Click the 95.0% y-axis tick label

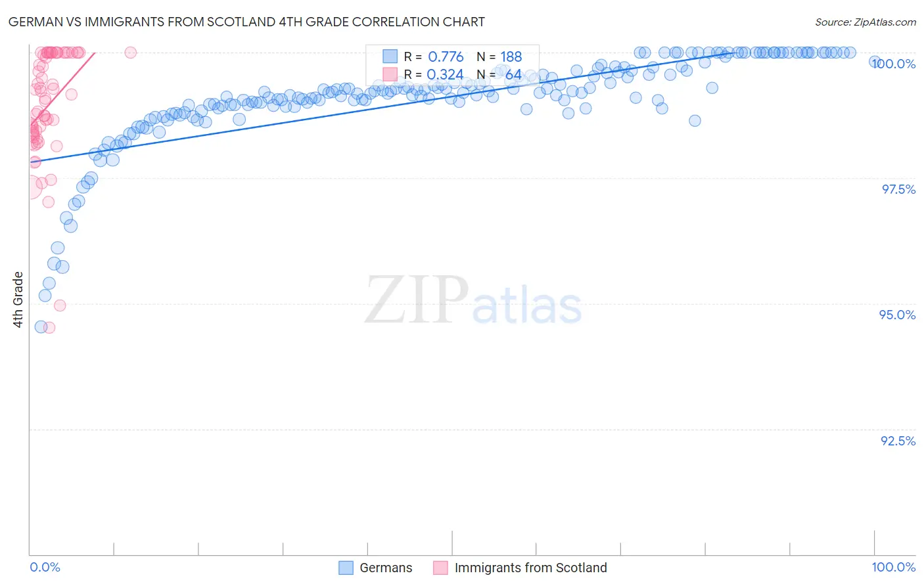(x=898, y=315)
